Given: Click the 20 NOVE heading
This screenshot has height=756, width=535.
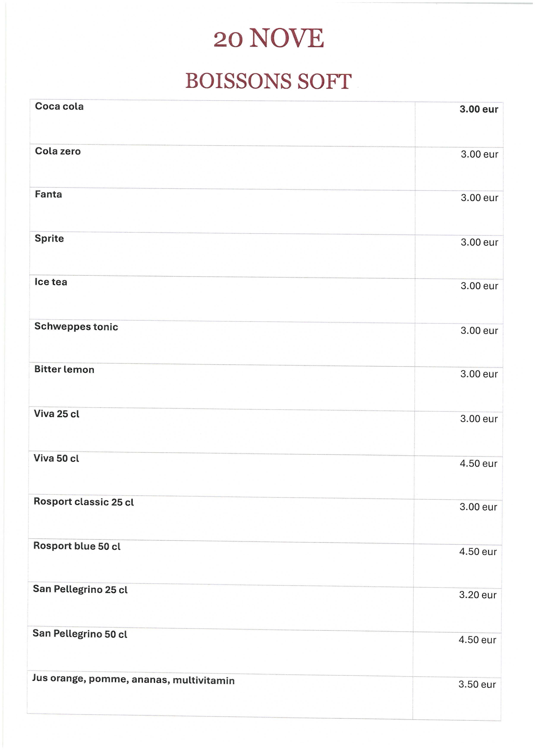Looking at the screenshot, I should click(x=269, y=38).
